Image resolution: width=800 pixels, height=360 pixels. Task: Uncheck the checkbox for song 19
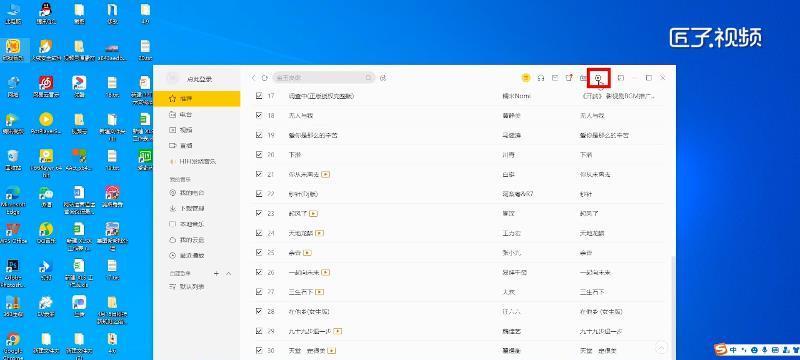coord(259,135)
